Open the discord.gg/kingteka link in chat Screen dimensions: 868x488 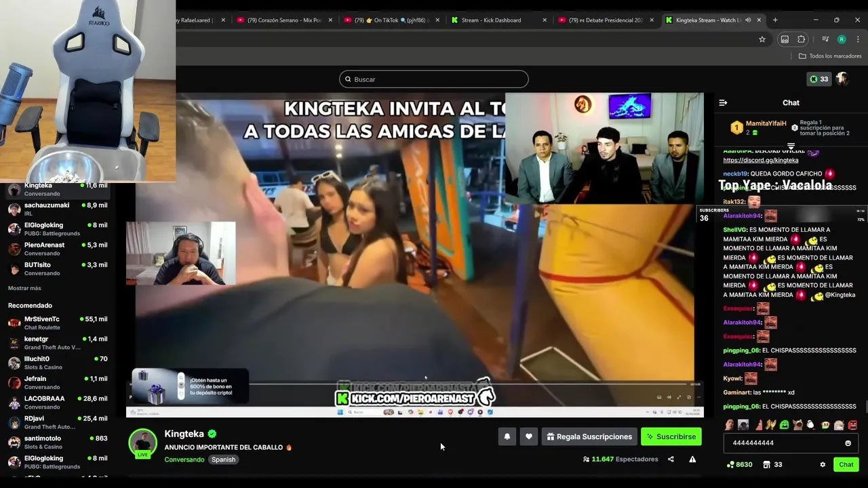[x=760, y=160]
